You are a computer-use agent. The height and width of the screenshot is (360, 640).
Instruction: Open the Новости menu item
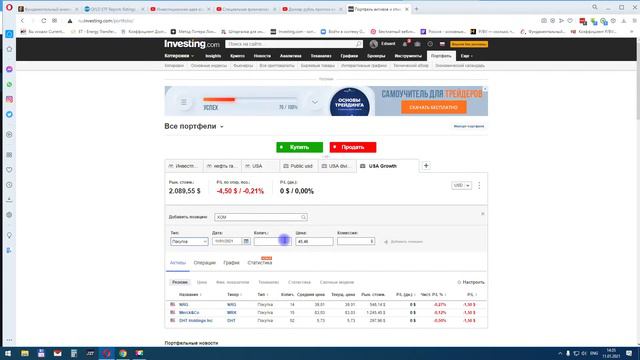coord(262,56)
